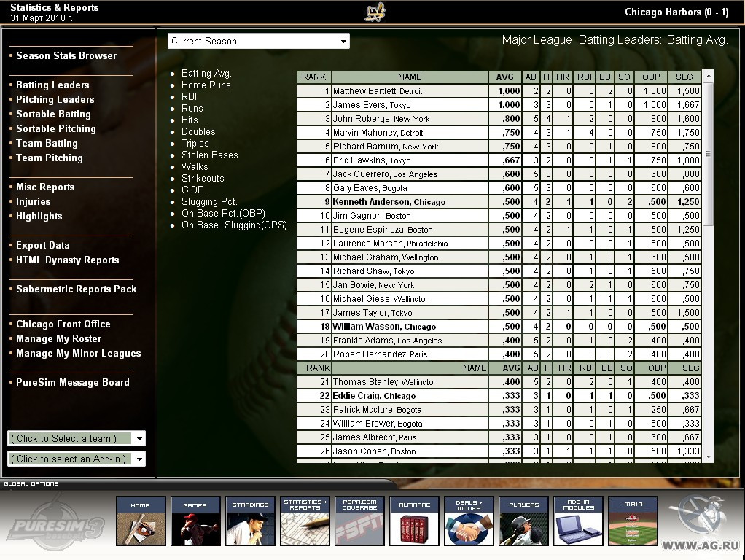Click the table scrollbar down arrow
The image size is (745, 560).
pos(709,457)
